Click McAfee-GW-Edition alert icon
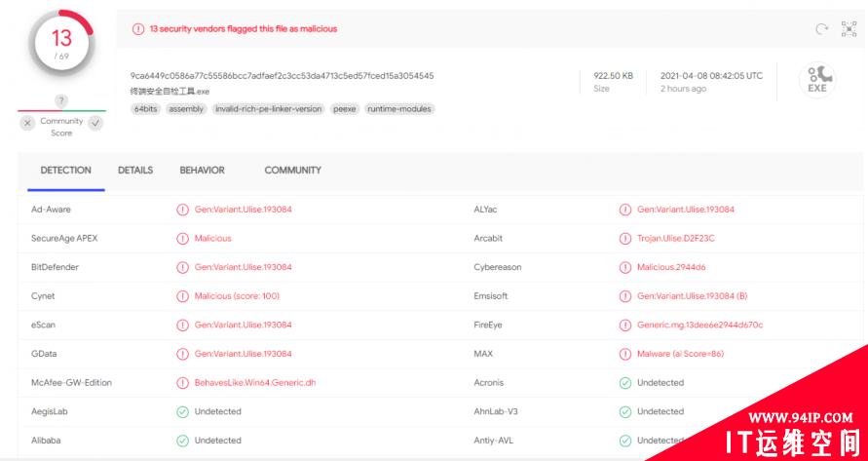 click(182, 382)
